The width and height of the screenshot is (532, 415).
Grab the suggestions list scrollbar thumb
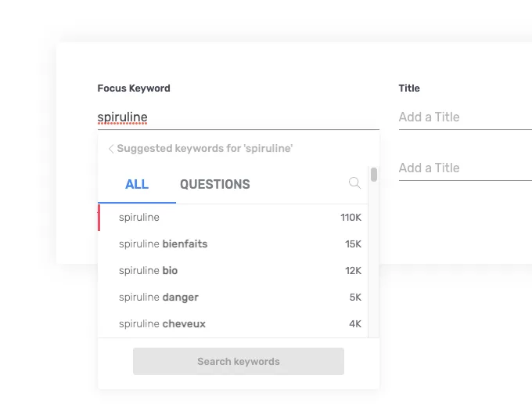374,175
